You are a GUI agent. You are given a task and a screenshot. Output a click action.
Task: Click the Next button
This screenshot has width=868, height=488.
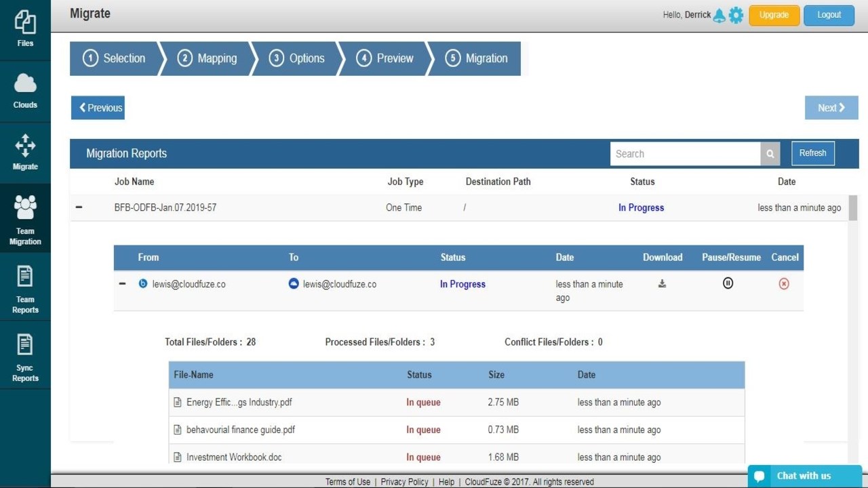831,108
